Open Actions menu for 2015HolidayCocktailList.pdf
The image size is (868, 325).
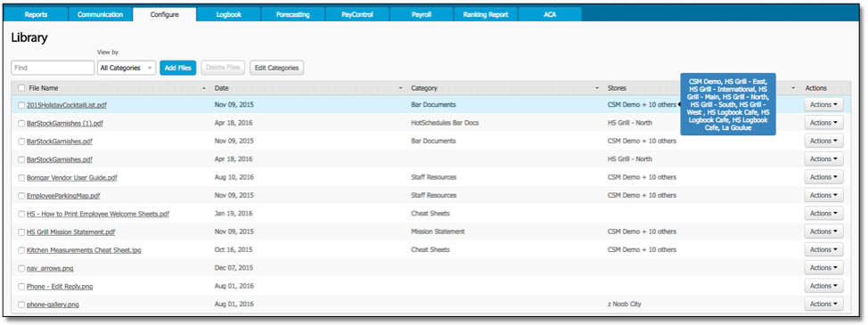click(x=823, y=104)
